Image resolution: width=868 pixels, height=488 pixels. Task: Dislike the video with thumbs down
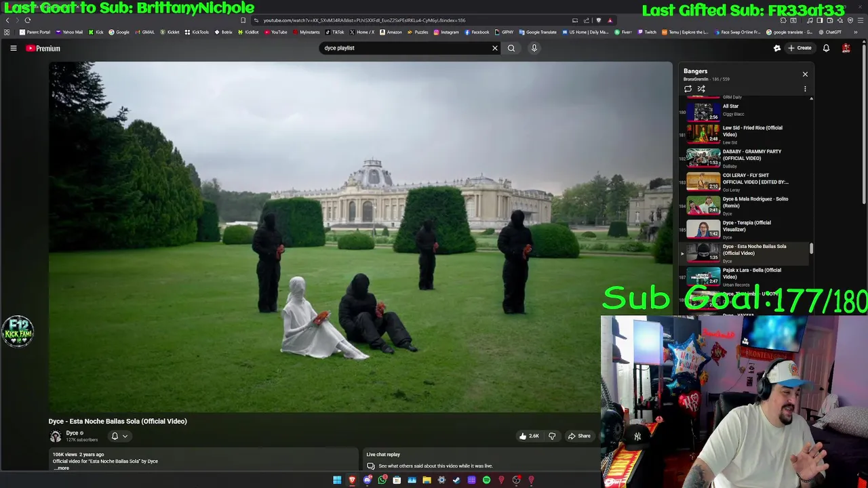point(552,436)
